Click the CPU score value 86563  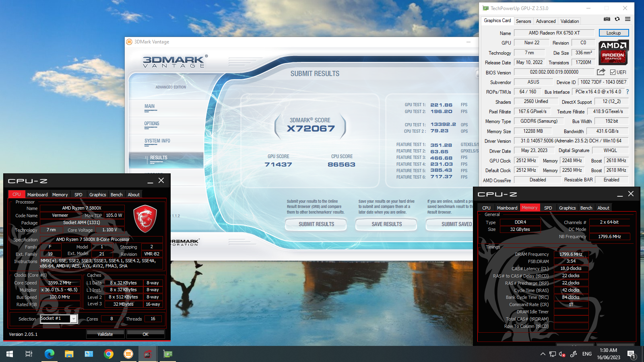coord(341,165)
